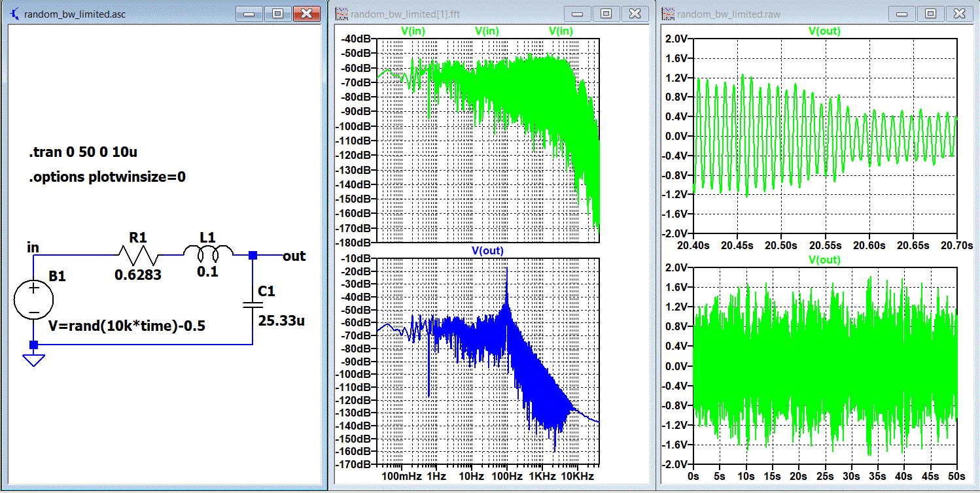Viewport: 980px width, 493px height.
Task: Select the C1 capacitor symbol
Action: point(253,305)
